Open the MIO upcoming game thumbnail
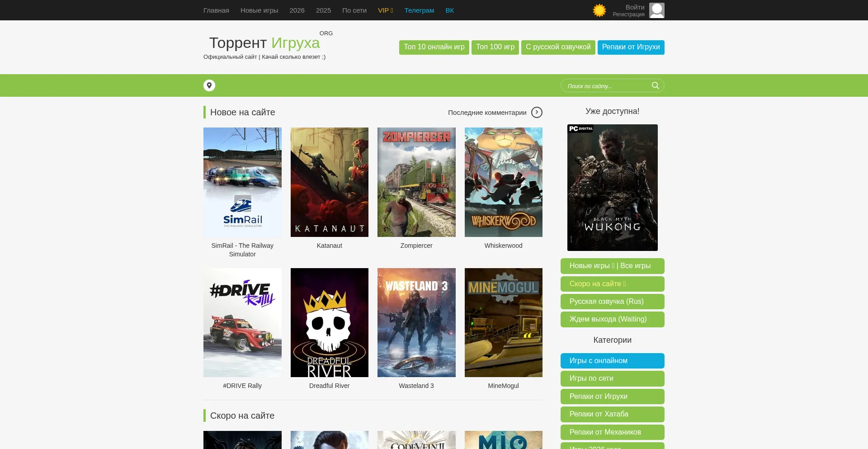Viewport: 868px width, 449px height. 504,440
